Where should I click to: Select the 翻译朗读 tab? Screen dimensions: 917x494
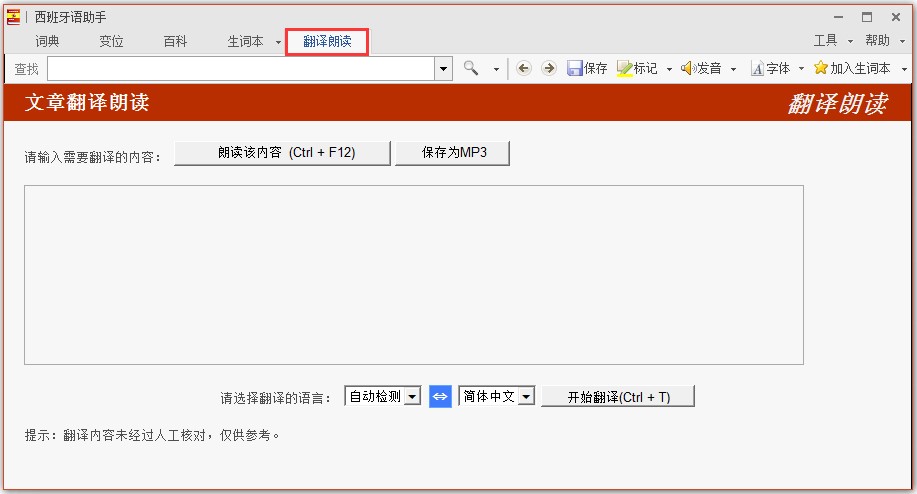pos(327,42)
